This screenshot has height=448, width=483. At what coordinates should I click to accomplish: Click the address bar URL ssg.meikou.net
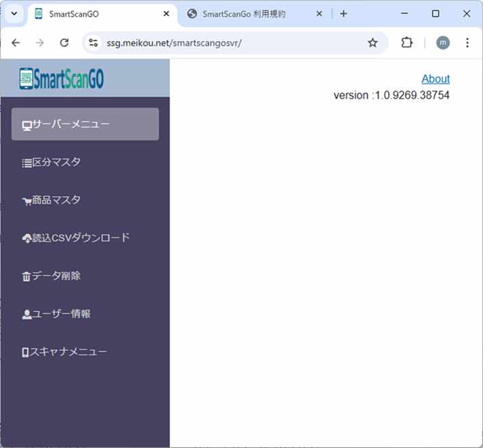pyautogui.click(x=174, y=43)
